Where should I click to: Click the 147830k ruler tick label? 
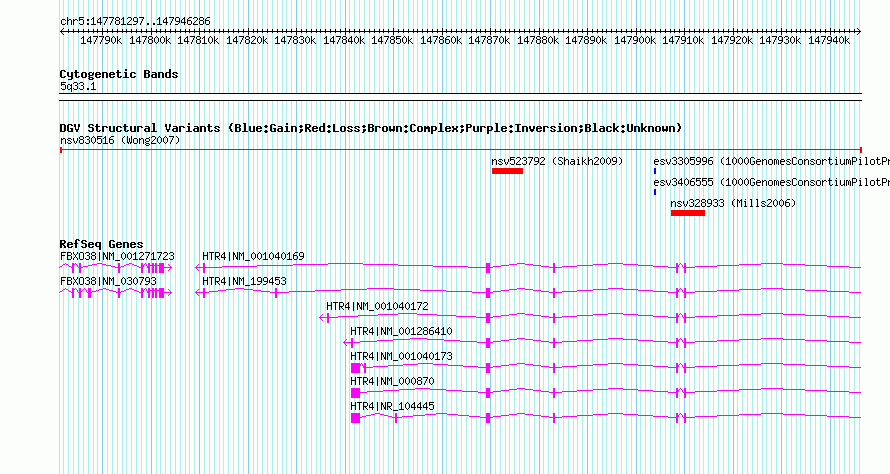(x=295, y=40)
